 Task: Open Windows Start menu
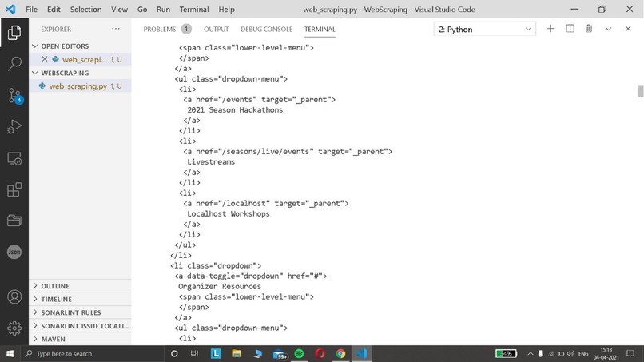(10, 353)
